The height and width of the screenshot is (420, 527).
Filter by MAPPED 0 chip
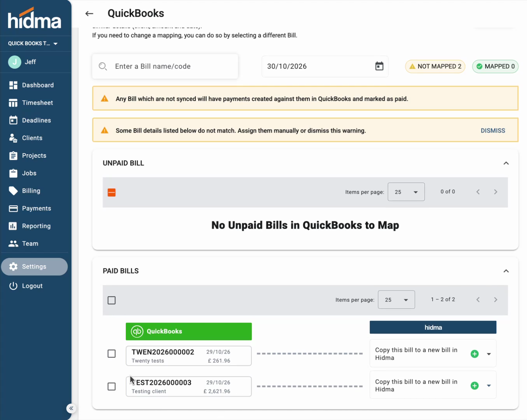pyautogui.click(x=495, y=66)
